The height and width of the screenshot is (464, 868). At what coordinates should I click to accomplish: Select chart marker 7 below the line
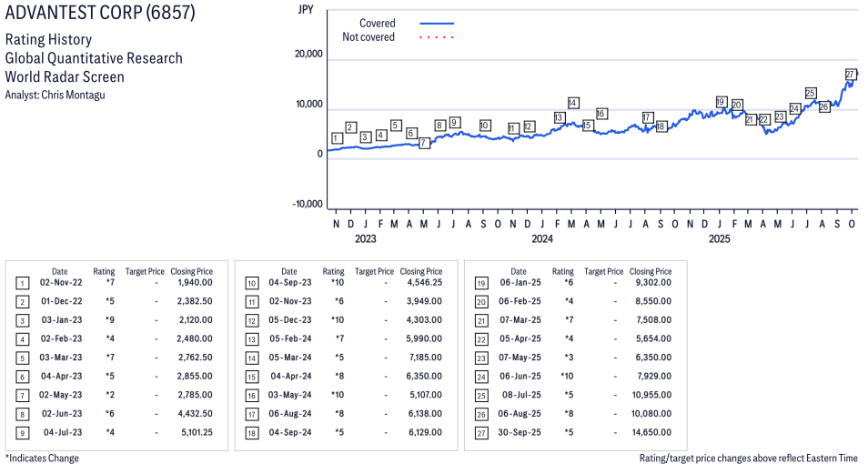pyautogui.click(x=424, y=143)
